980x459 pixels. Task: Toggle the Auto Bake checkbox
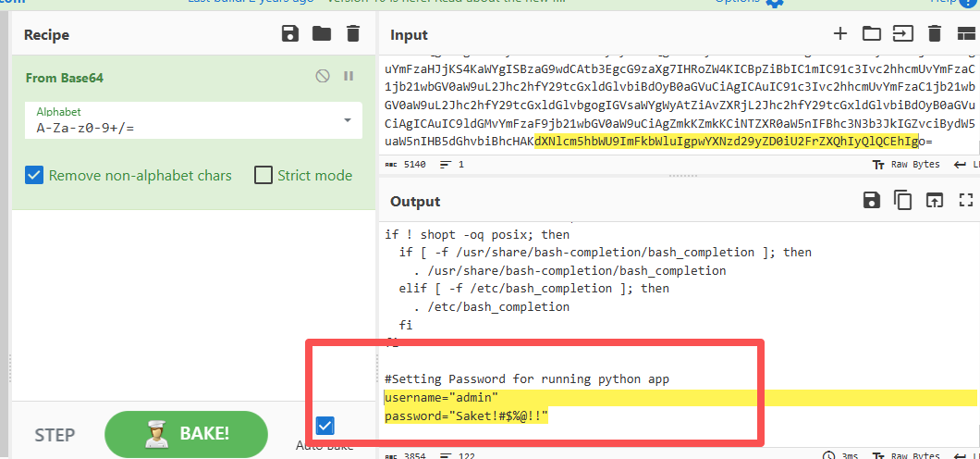(x=325, y=426)
